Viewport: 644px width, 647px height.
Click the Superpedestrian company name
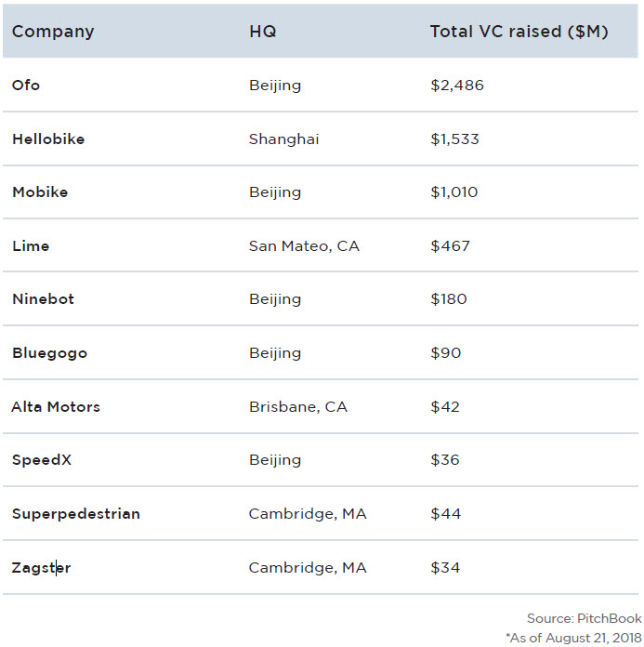76,514
